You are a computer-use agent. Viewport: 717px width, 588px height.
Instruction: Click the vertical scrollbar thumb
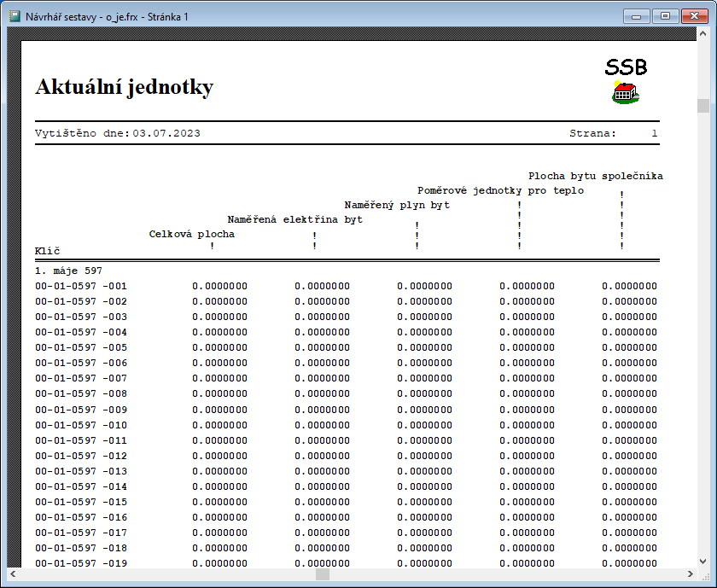click(703, 106)
